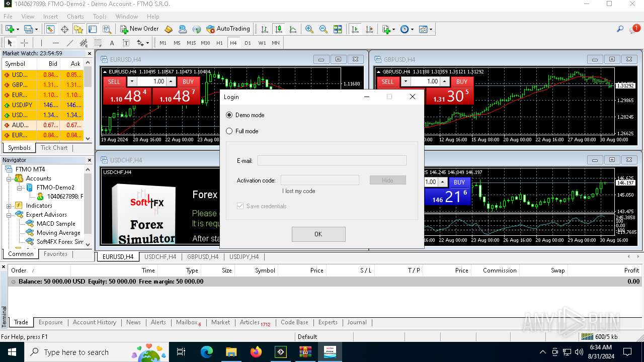This screenshot has height=362, width=644.
Task: Select Demo mode radio button
Action: pyautogui.click(x=229, y=115)
